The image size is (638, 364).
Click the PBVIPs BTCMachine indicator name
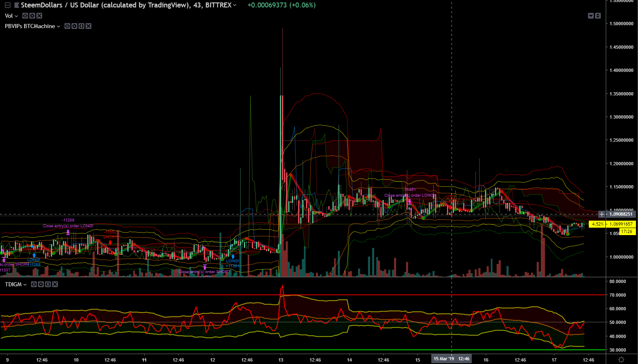(30, 26)
